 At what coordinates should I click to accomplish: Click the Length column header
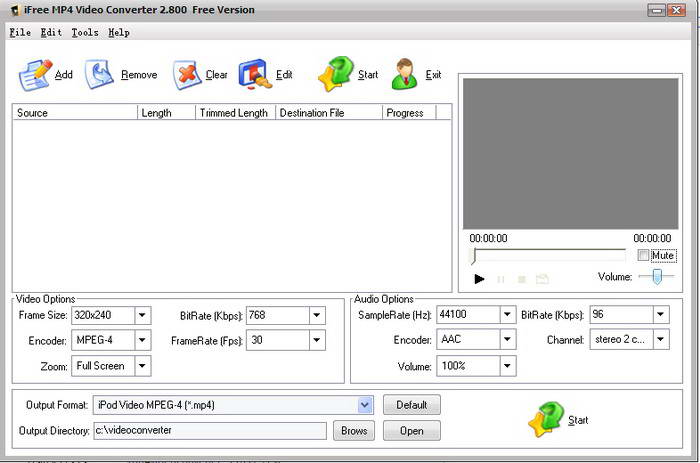pos(167,113)
